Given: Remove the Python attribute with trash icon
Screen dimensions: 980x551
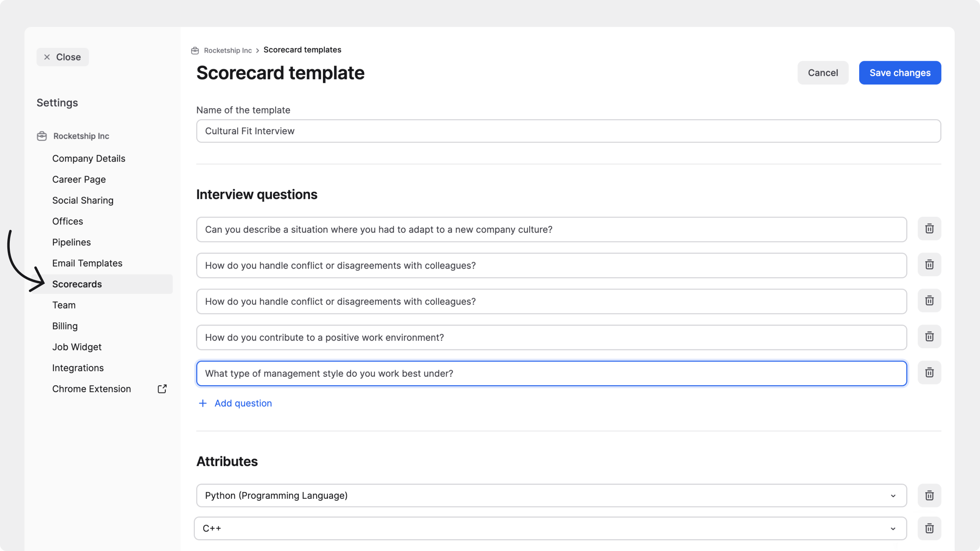Looking at the screenshot, I should [x=929, y=495].
